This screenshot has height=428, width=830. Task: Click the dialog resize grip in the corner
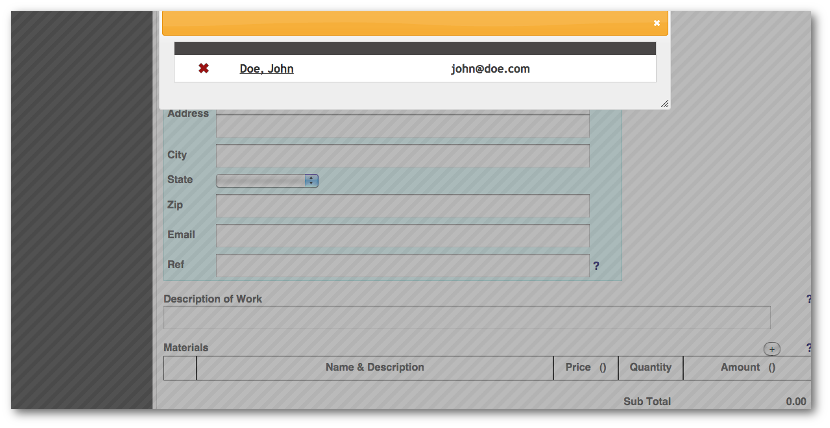664,103
